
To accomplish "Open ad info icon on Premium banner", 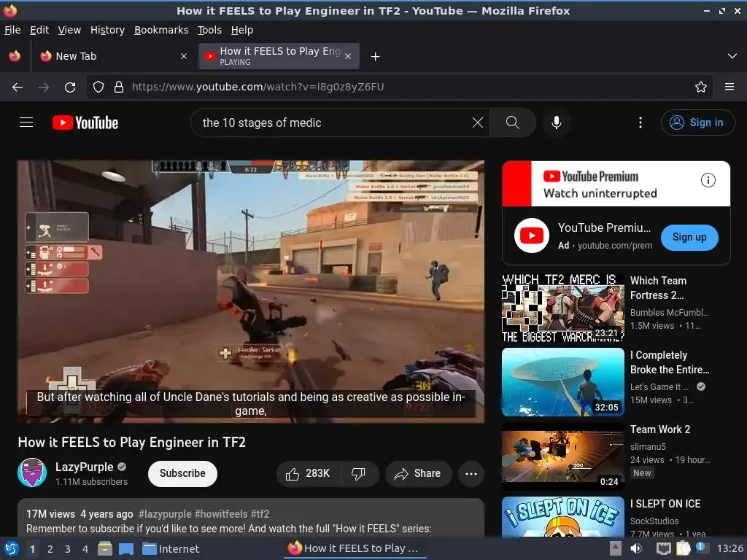I will [708, 180].
